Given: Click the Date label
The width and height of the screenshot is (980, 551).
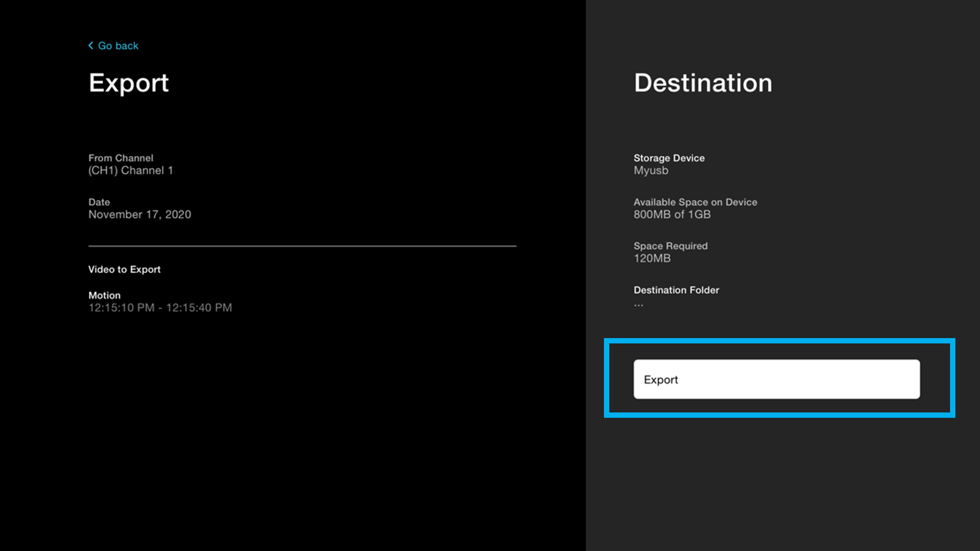Looking at the screenshot, I should (99, 202).
